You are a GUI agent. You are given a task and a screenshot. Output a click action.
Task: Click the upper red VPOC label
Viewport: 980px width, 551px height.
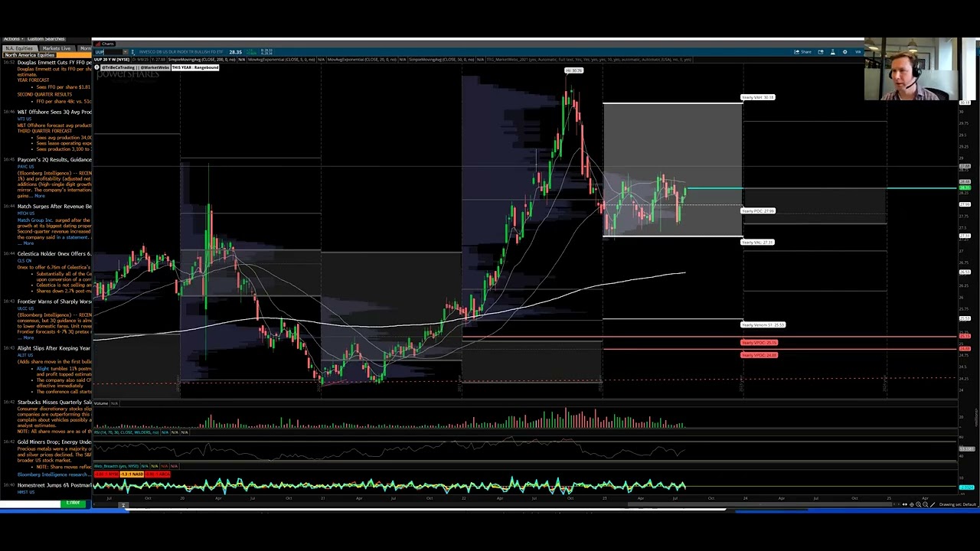click(x=759, y=343)
